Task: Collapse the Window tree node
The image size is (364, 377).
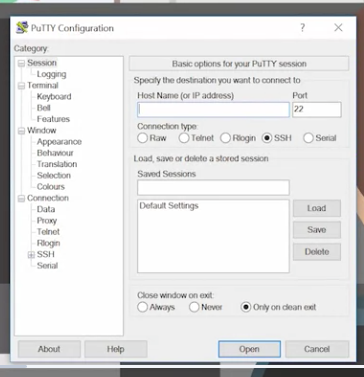Action: (x=21, y=131)
